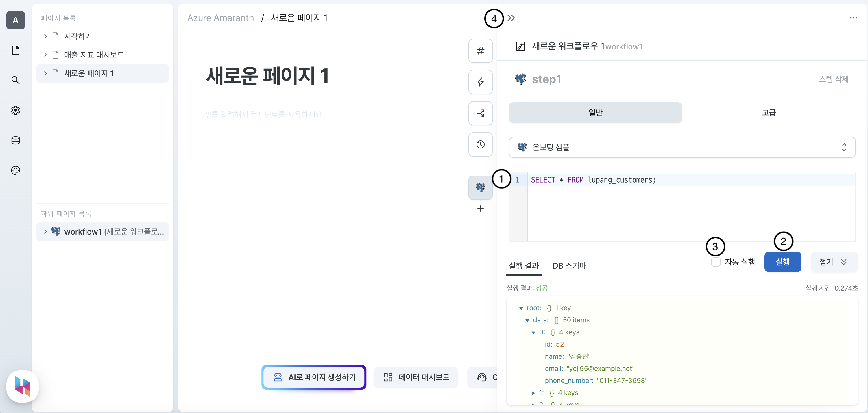Delete the step via 스텝 삭제
Screen dimensions: 868x413
tap(834, 79)
